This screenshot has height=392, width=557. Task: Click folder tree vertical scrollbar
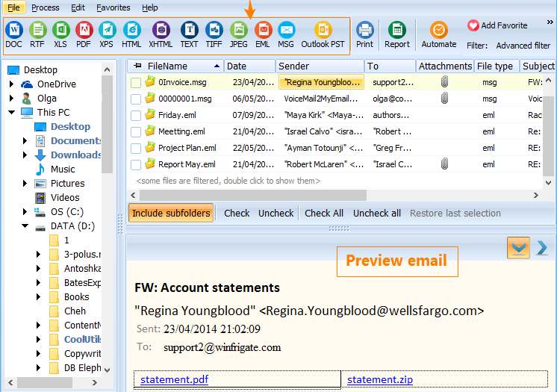(x=107, y=125)
